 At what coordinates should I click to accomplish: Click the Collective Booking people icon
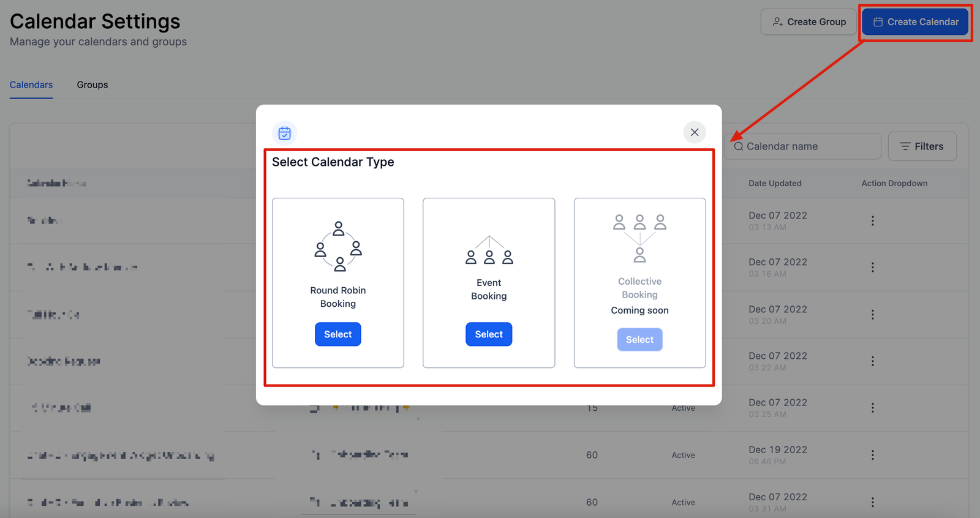tap(639, 238)
